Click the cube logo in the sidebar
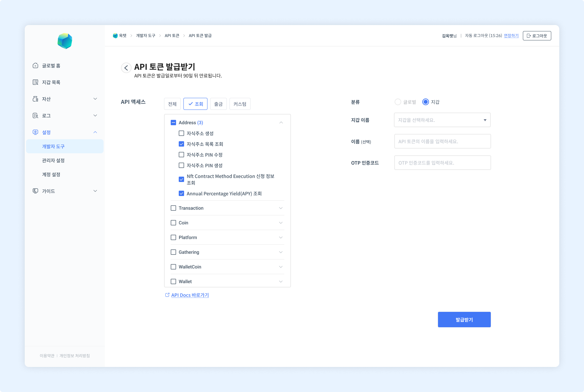Viewport: 584px width, 392px height. coord(65,41)
